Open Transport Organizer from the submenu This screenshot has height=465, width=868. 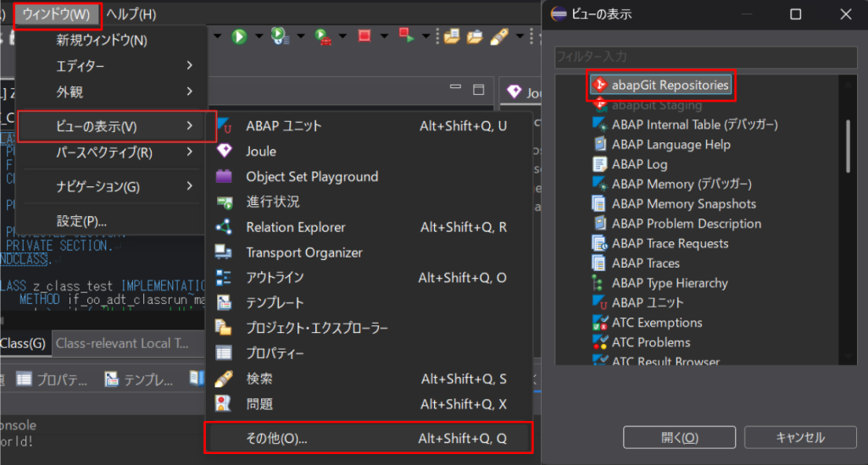pos(303,252)
